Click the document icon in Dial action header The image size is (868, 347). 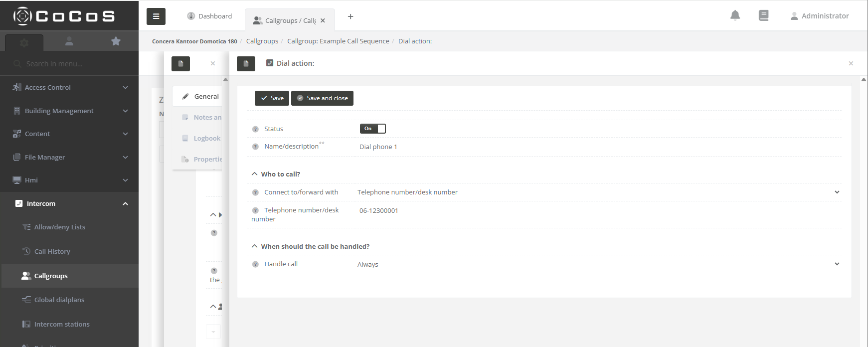pos(246,64)
